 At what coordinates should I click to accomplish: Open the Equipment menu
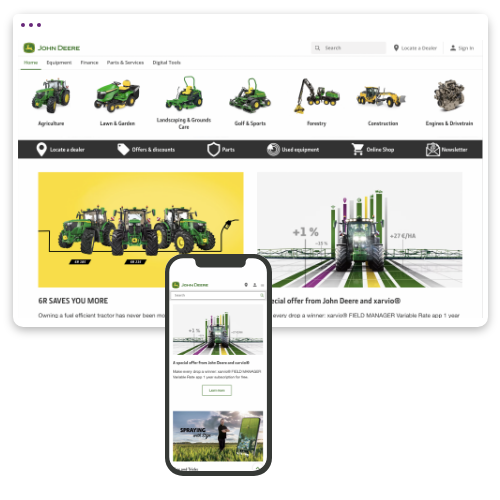(x=59, y=63)
